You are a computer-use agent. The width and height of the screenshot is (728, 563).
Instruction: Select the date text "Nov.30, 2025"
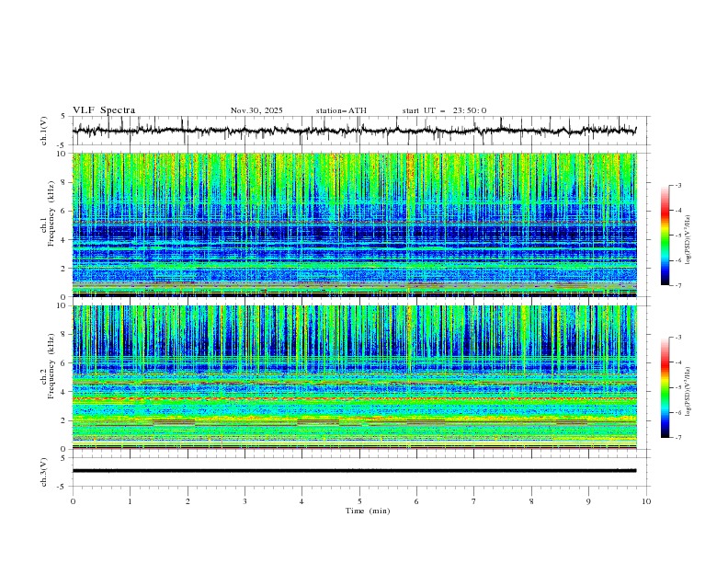point(256,110)
